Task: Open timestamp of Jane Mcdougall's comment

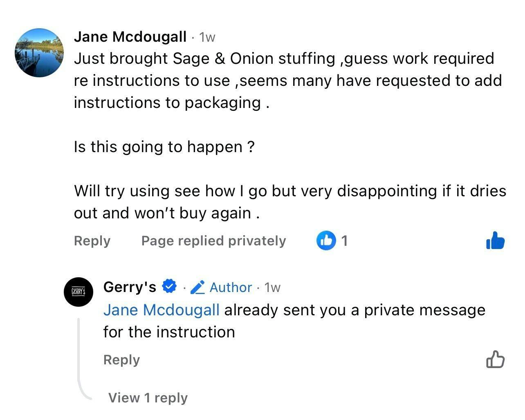Action: click(x=207, y=38)
